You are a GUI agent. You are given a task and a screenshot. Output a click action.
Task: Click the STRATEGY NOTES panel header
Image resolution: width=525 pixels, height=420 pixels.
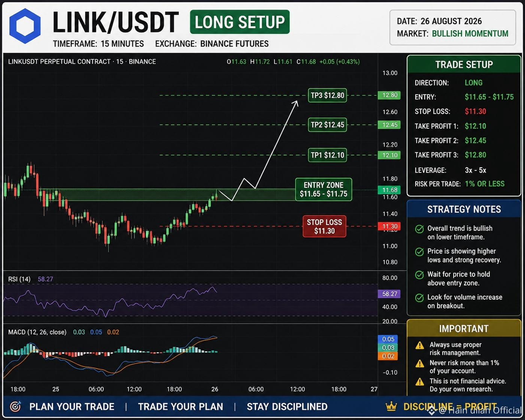point(464,209)
